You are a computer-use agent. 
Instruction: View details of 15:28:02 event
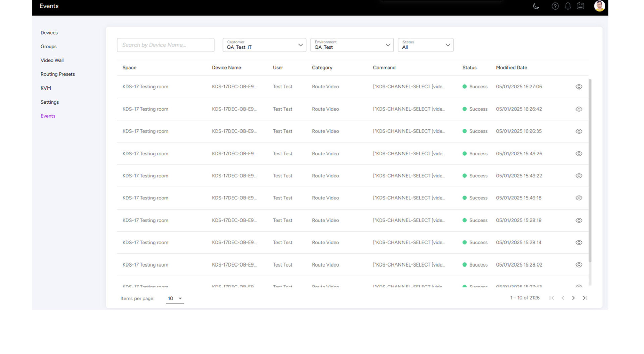[579, 265]
